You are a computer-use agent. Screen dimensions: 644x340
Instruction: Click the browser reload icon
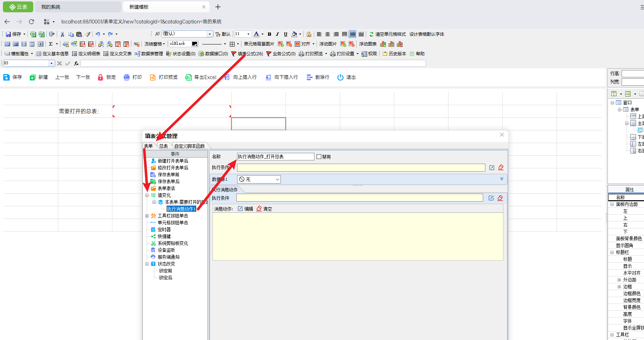[x=31, y=22]
